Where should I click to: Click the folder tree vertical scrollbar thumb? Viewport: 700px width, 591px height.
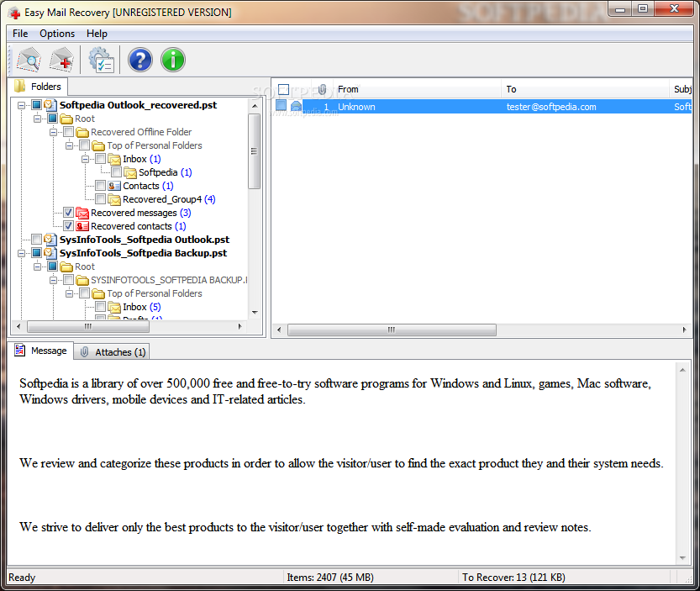pos(254,151)
